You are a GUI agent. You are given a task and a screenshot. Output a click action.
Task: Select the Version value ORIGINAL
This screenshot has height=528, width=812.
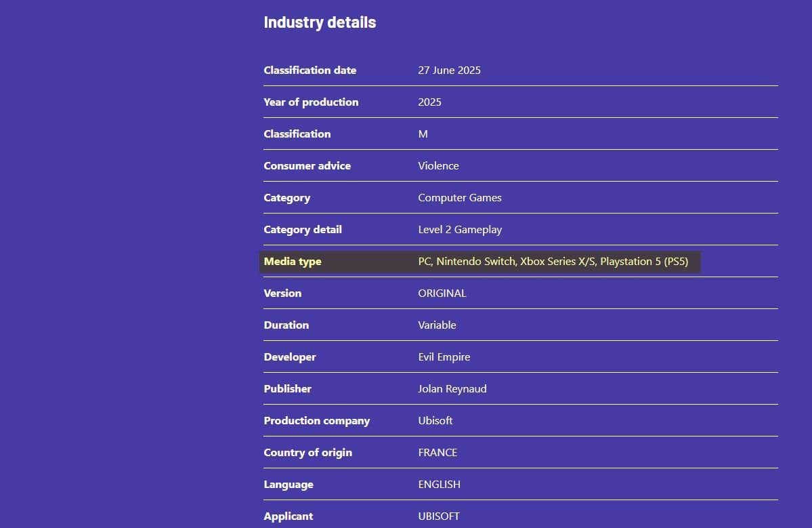point(442,293)
